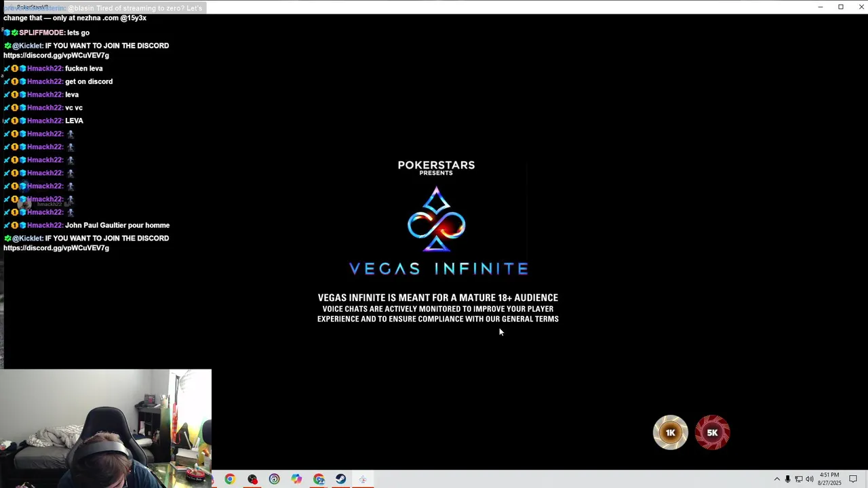This screenshot has width=868, height=488.
Task: Click Hmackh22 username beside 'fucken leva'
Action: 45,68
